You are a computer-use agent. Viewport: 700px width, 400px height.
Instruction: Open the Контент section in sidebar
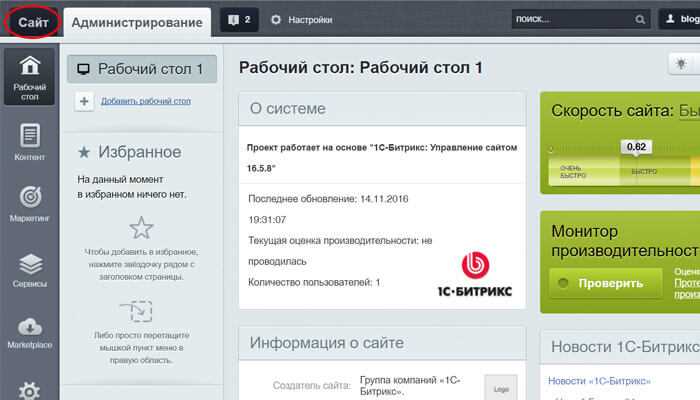(29, 142)
